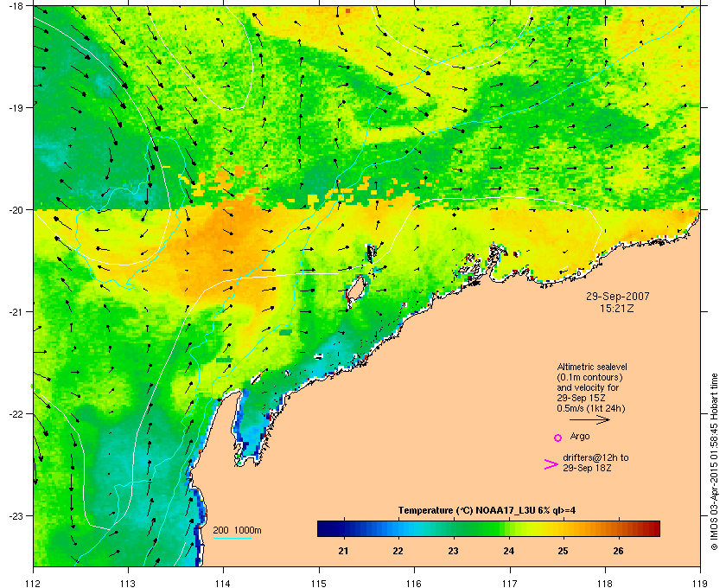Click the 'Argo' legend label
This screenshot has height=588, width=726.
(580, 436)
